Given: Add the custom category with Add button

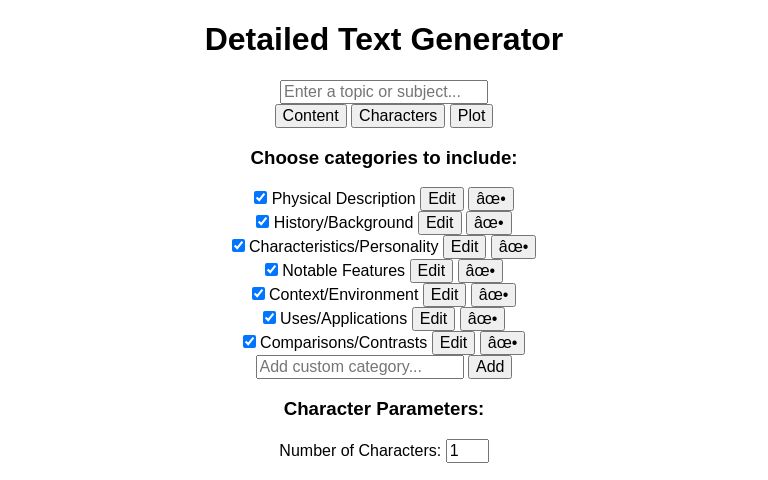Looking at the screenshot, I should click(x=490, y=367).
